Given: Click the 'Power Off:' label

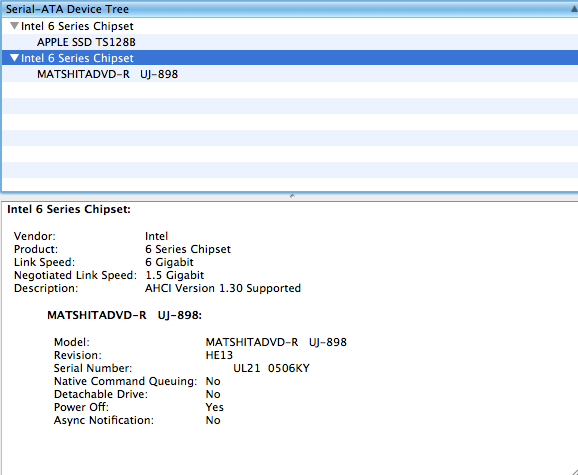Looking at the screenshot, I should [x=81, y=407].
